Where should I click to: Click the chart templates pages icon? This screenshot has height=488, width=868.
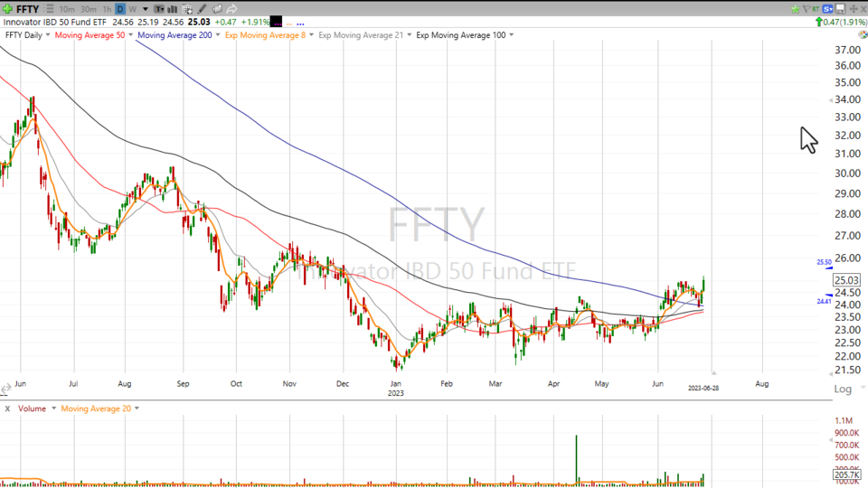[x=217, y=9]
